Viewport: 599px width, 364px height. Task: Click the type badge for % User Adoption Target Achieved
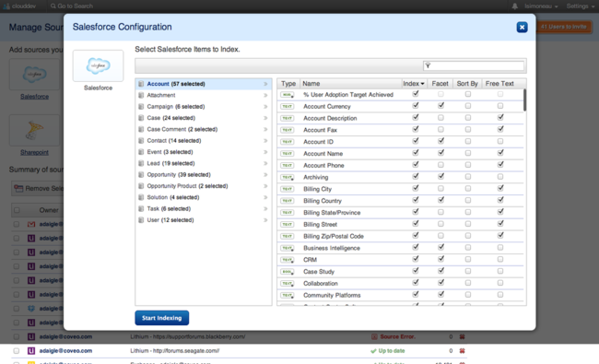287,95
